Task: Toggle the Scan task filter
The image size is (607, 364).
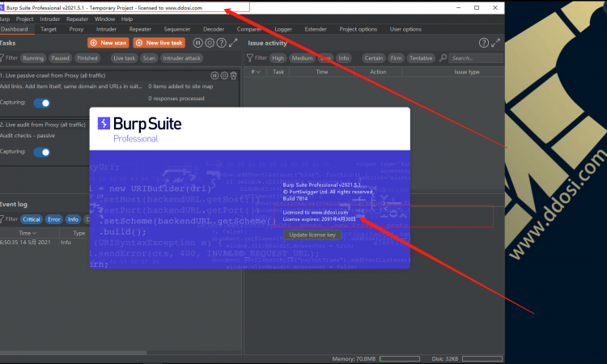Action: [149, 58]
